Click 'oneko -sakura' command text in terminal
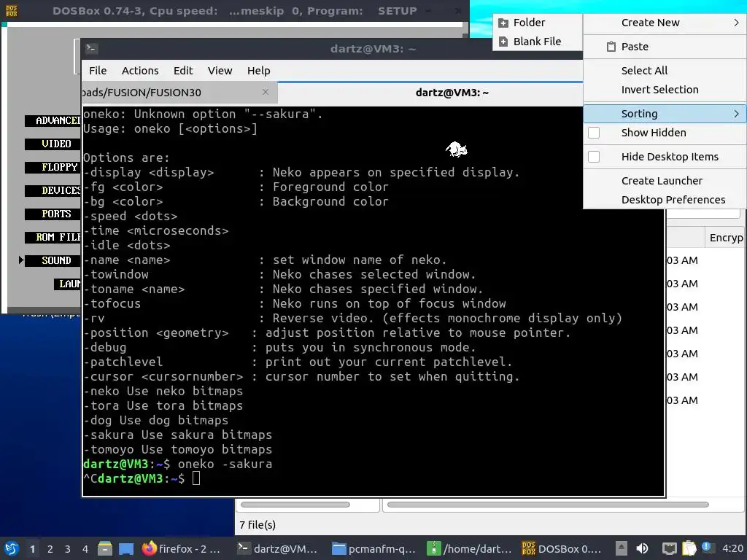The image size is (747, 560). 225,464
